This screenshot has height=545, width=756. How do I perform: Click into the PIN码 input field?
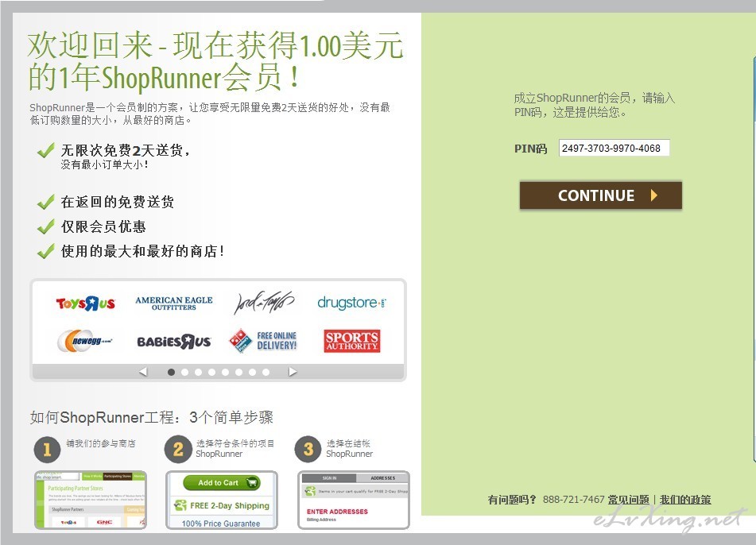tap(614, 148)
